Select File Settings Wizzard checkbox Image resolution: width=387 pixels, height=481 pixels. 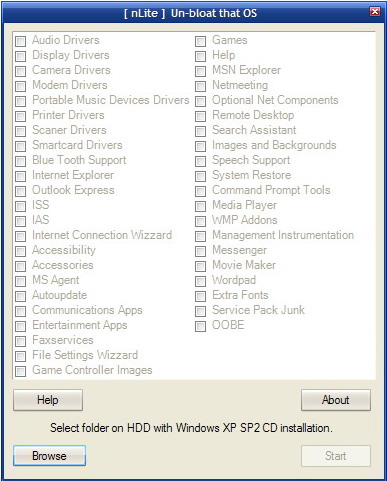[20, 356]
